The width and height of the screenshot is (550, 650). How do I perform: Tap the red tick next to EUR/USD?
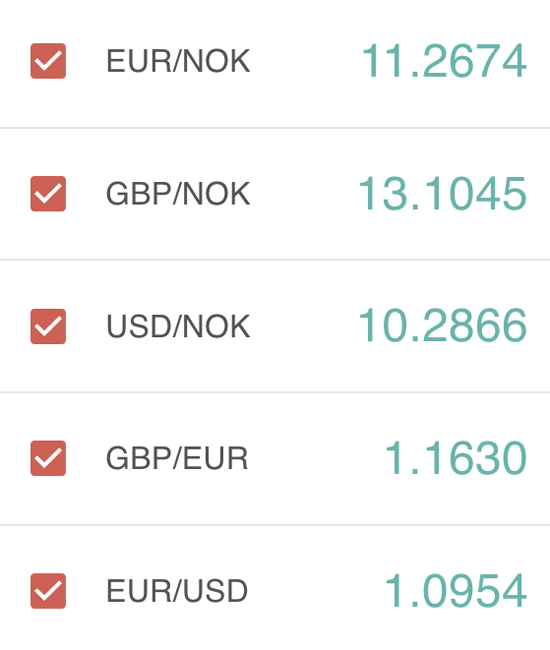48,591
